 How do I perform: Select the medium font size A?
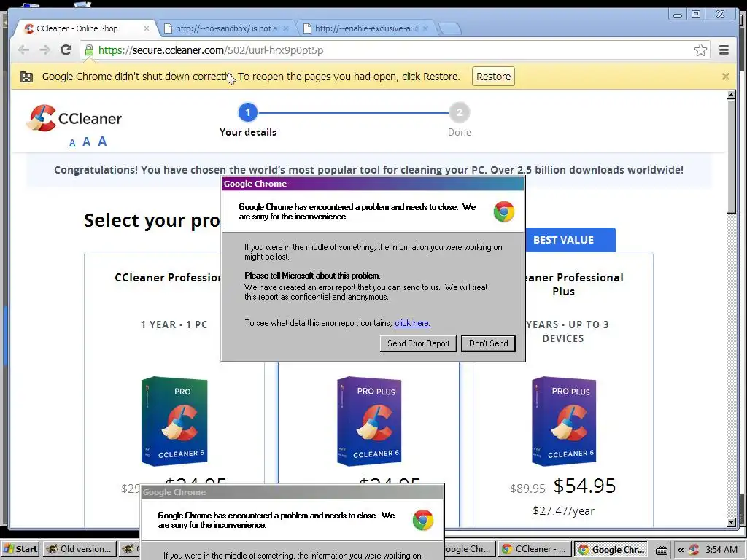[x=86, y=142]
